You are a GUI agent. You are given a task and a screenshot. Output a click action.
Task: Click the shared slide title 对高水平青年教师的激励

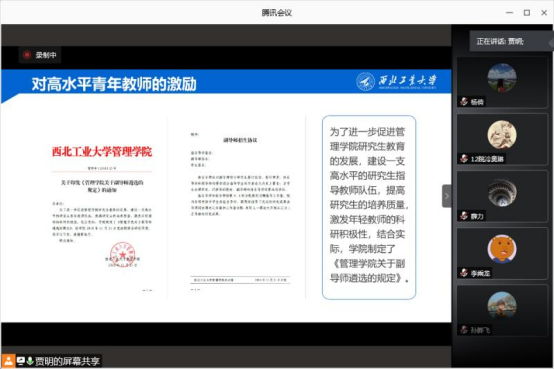114,84
